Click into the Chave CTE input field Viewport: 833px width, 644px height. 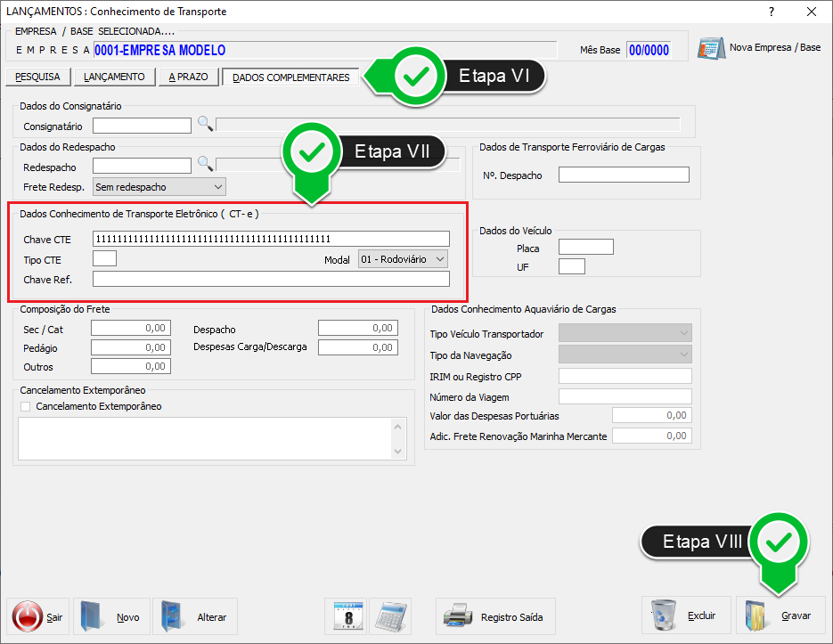click(271, 239)
